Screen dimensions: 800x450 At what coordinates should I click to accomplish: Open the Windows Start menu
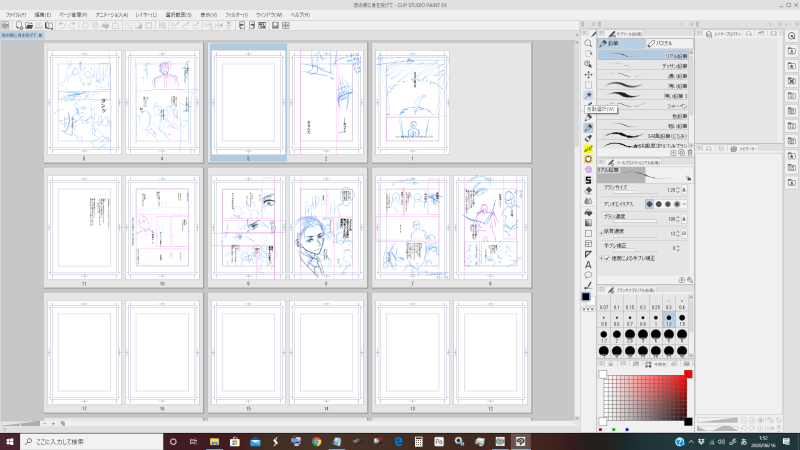coord(10,441)
